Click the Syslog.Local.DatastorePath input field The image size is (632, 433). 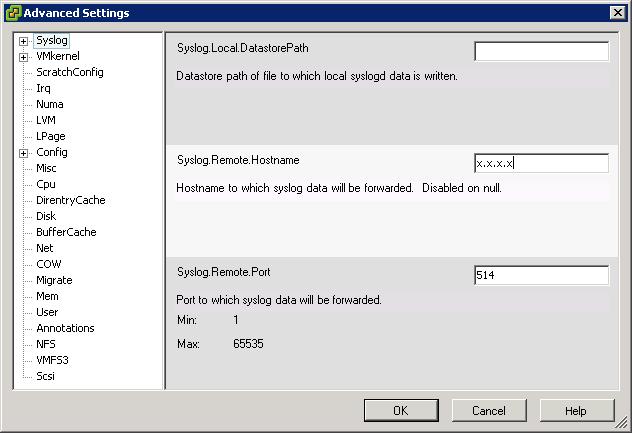pyautogui.click(x=541, y=51)
